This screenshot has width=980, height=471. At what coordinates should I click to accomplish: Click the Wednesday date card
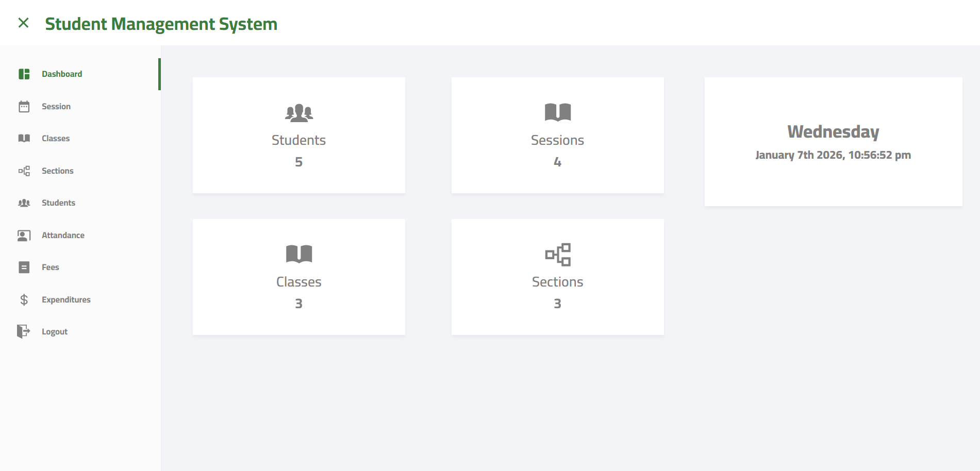[833, 140]
